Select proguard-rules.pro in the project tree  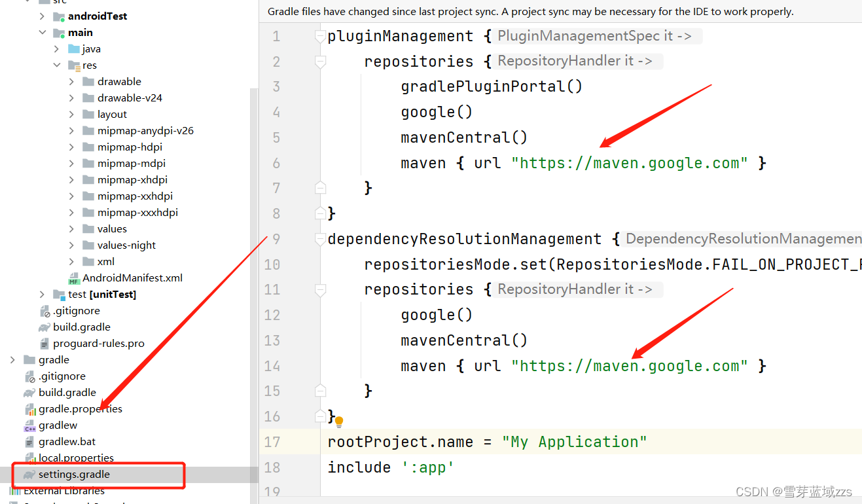99,343
